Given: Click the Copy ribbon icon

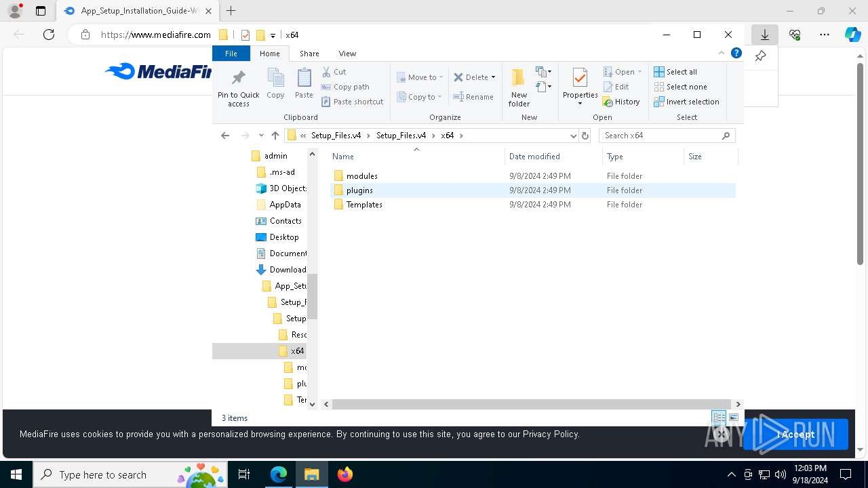Looking at the screenshot, I should click(x=275, y=84).
